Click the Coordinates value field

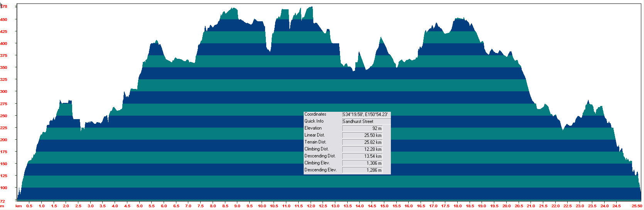(366, 114)
